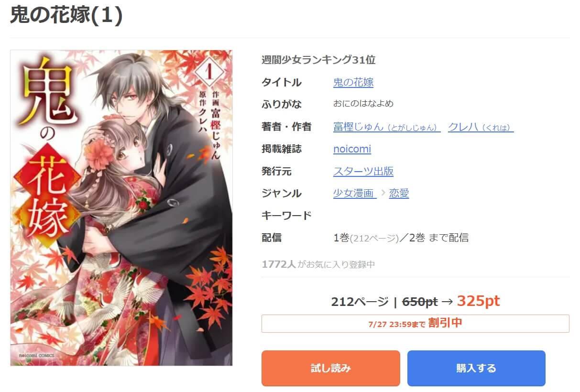Click the 1772人 favorites count text
Image resolution: width=580 pixels, height=392 pixels.
[x=279, y=264]
